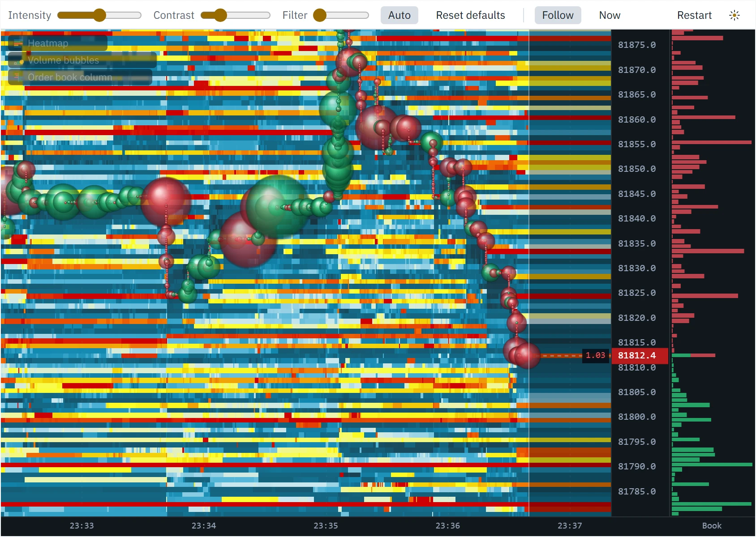Adjust the Contrast slider
Screen dimensions: 756x537
click(236, 15)
